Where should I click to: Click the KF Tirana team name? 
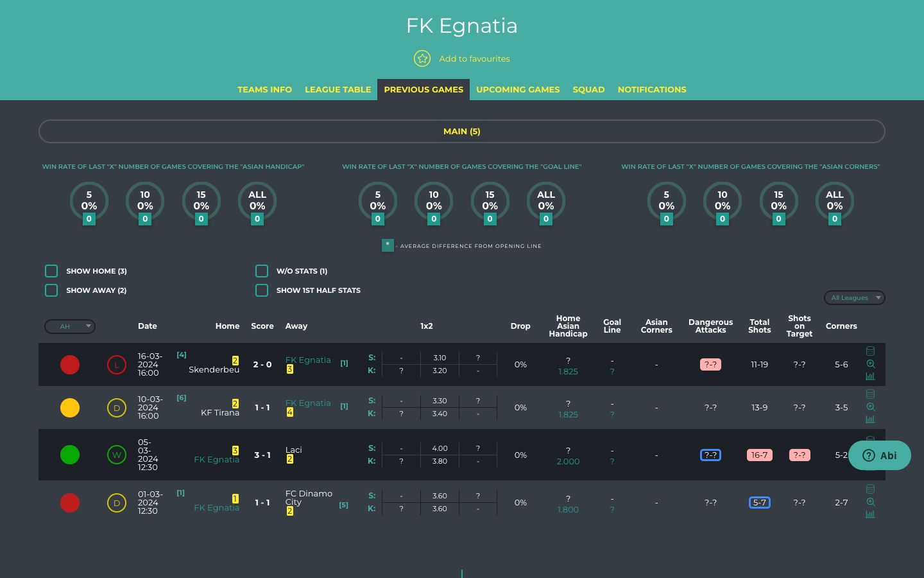click(220, 413)
